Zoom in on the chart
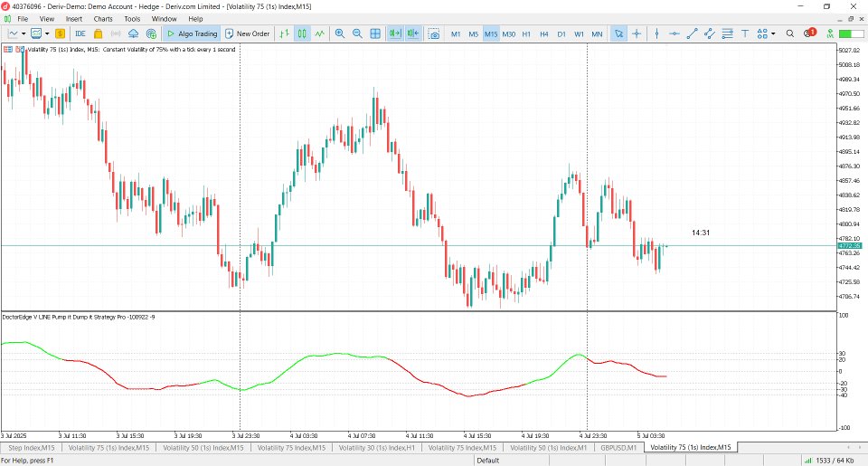 point(340,33)
